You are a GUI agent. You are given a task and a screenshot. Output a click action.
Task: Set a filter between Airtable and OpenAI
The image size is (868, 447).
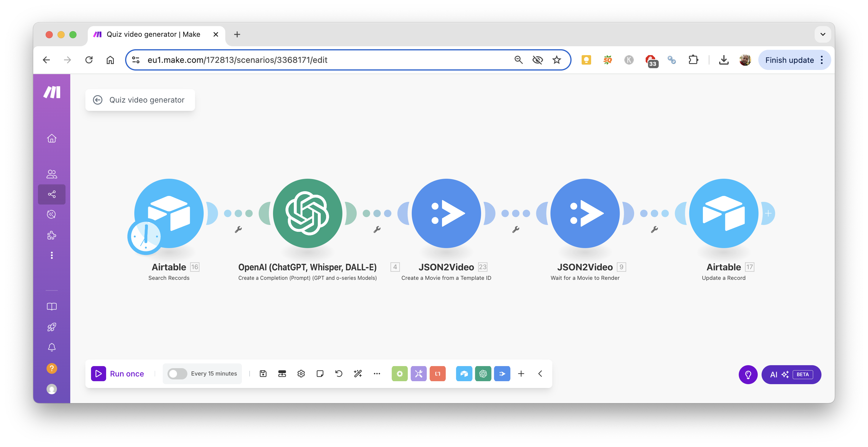(x=238, y=229)
